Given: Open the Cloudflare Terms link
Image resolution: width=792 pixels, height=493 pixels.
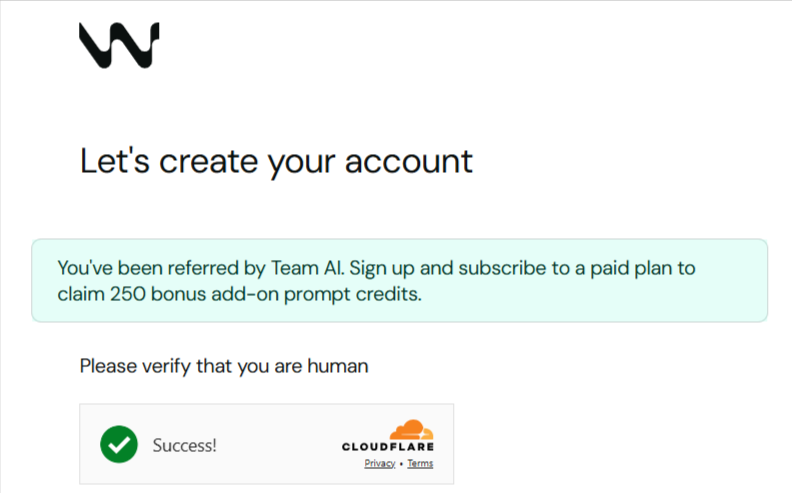Looking at the screenshot, I should pos(420,464).
